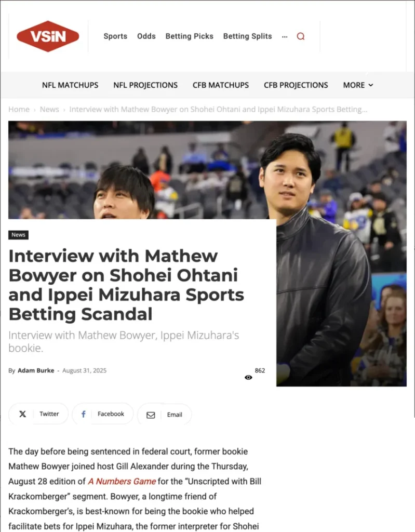Click the VSiN logo
Screen dimensions: 415x532
point(48,36)
